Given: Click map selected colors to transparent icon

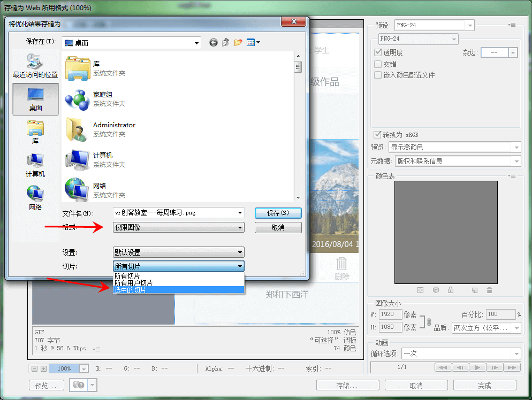Looking at the screenshot, I should pos(420,290).
